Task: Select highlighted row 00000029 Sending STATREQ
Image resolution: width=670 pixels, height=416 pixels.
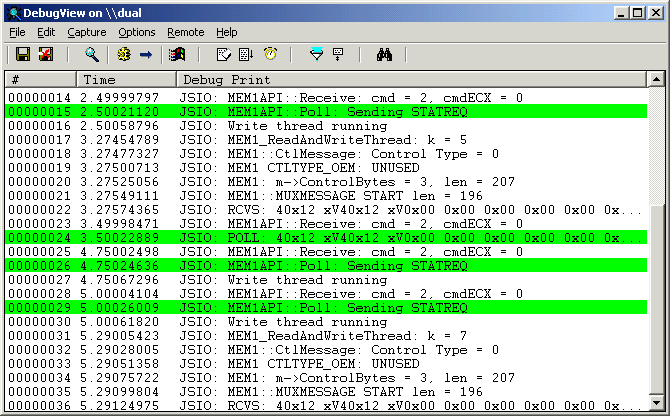Action: (326, 308)
